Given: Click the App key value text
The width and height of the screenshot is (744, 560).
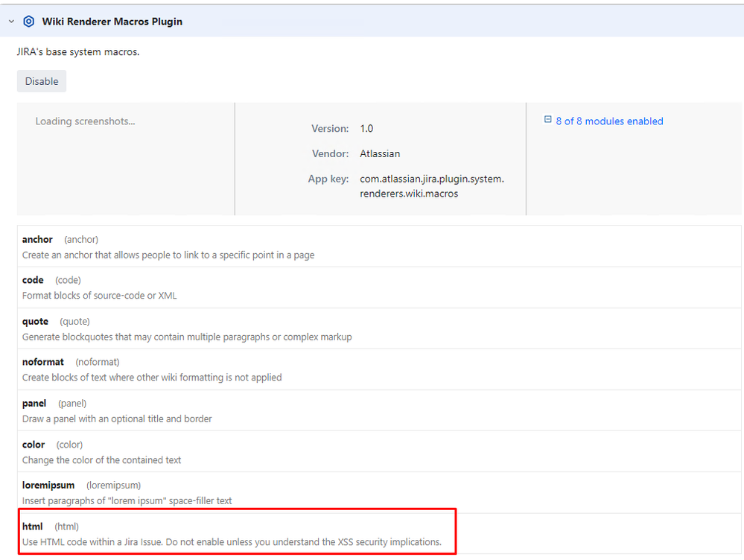Looking at the screenshot, I should [x=432, y=186].
